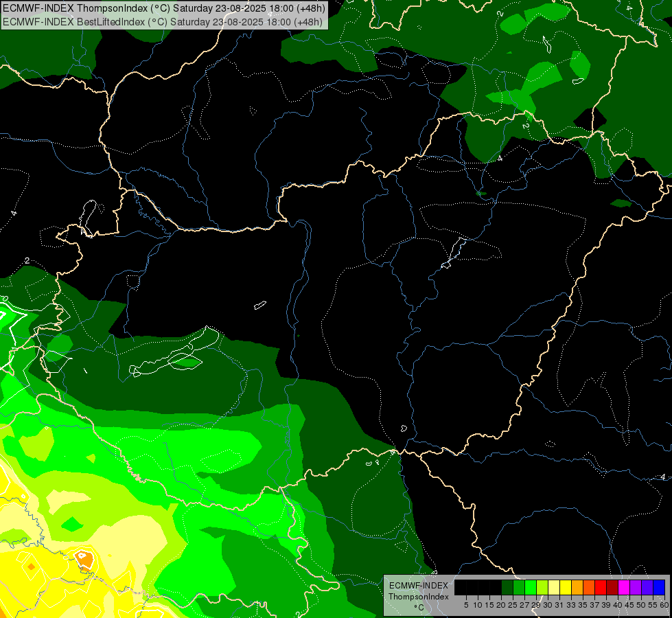672x618 pixels.
Task: Select the lime 29–30 legend swatch
Action: 542,587
